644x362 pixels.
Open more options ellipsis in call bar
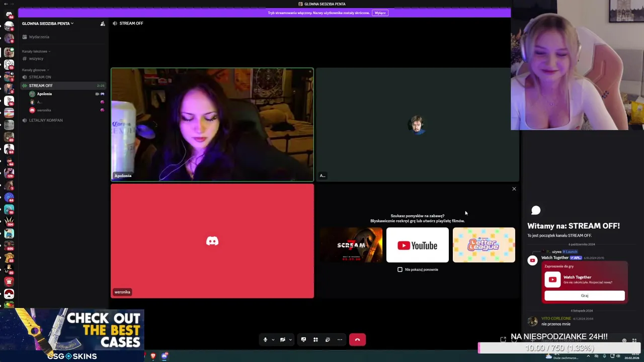[x=340, y=340]
